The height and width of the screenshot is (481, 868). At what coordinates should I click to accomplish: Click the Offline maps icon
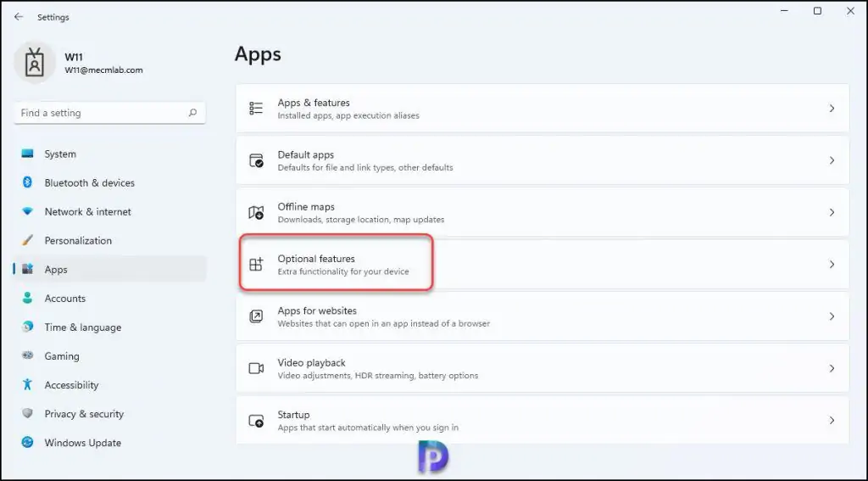(x=256, y=212)
